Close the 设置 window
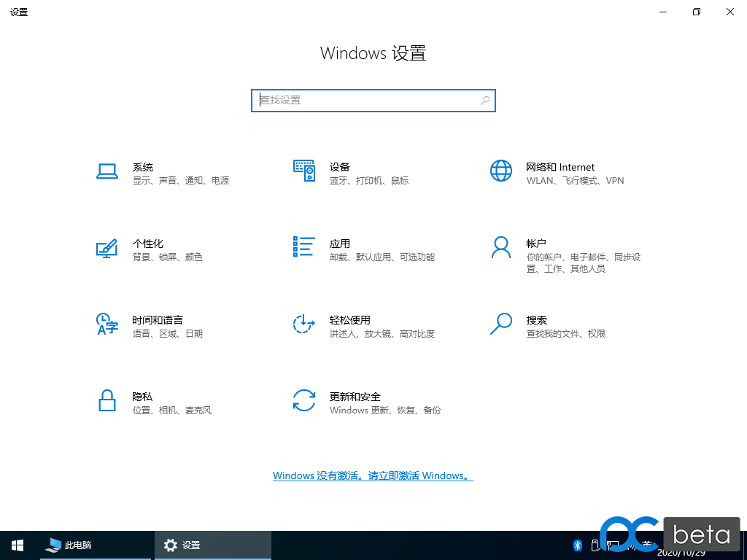747x560 pixels. click(729, 12)
